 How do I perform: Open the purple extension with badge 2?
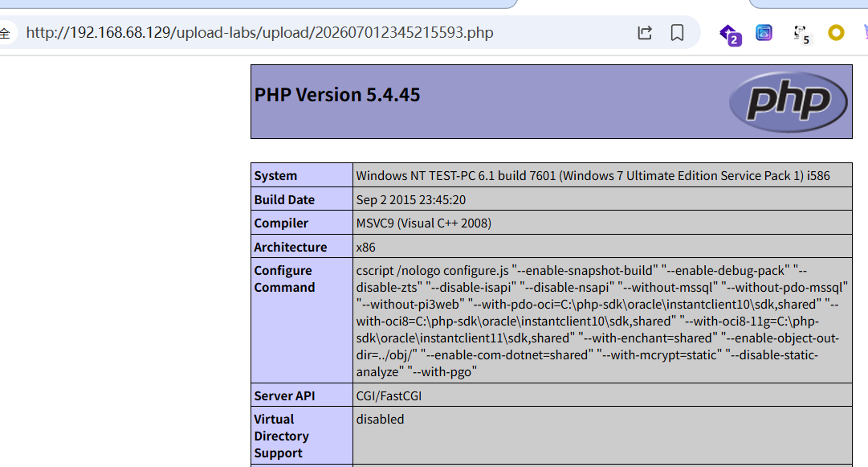coord(730,35)
